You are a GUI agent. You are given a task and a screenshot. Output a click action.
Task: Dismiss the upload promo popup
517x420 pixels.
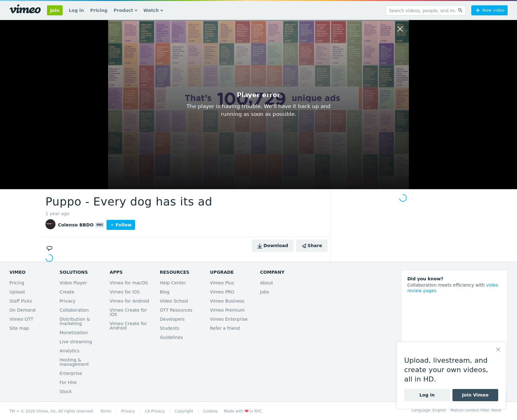click(498, 350)
